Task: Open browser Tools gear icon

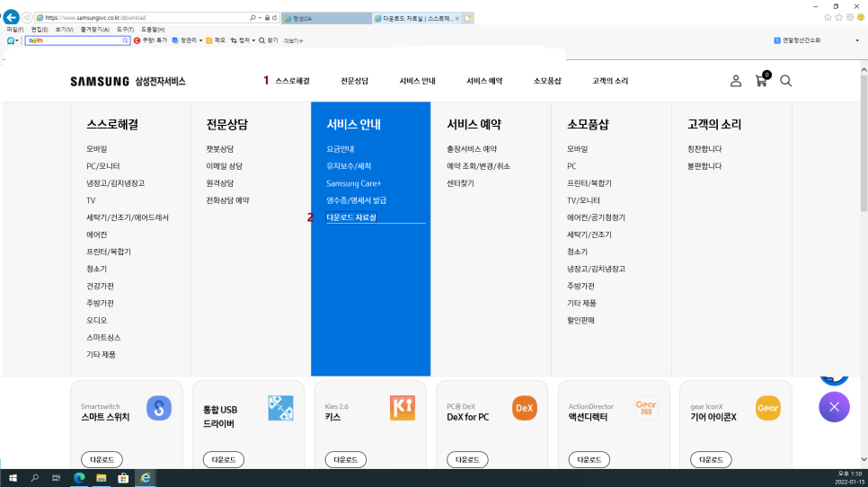Action: (850, 17)
